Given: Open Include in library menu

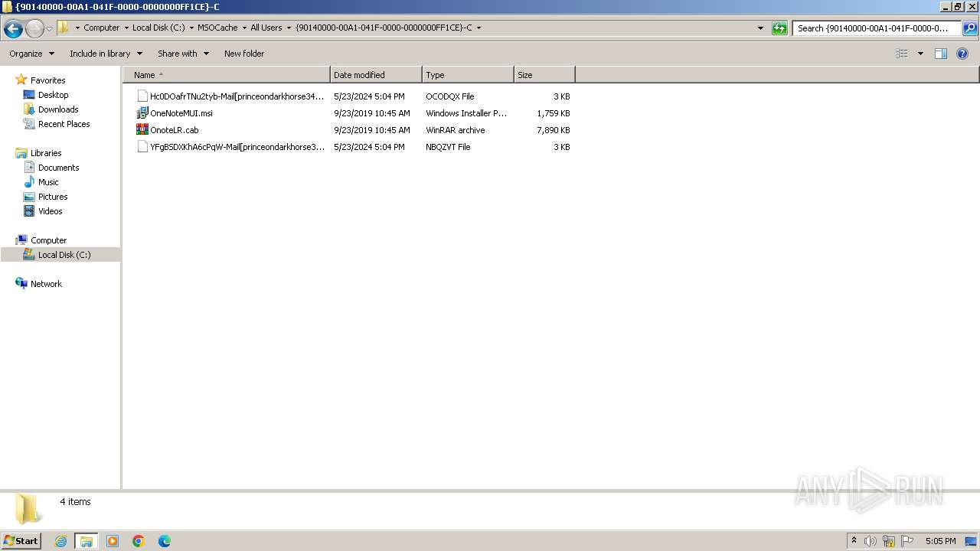Looking at the screenshot, I should tap(106, 54).
